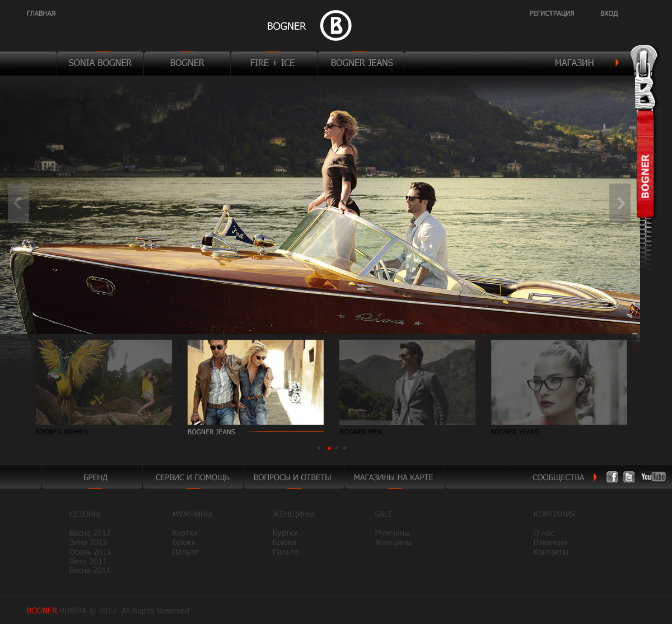Viewport: 672px width, 624px height.
Task: Open Брюки under ЖЕНЩИНЫ
Action: [284, 542]
